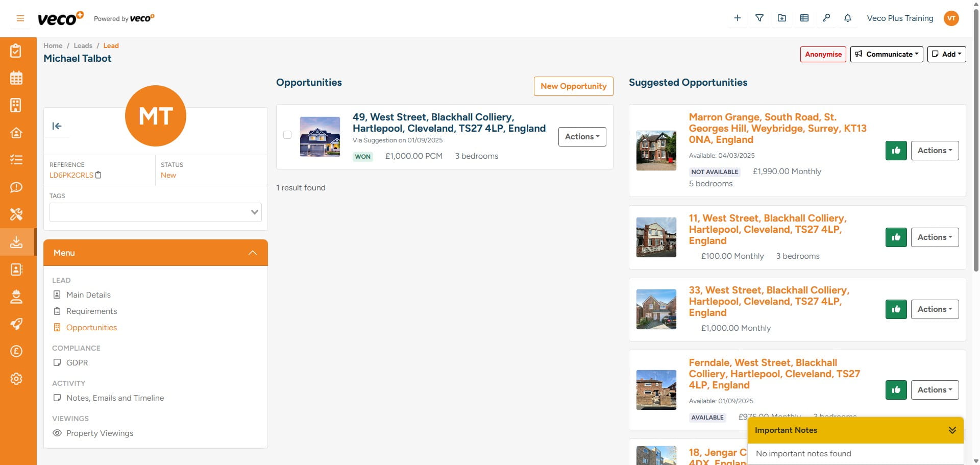Open the notifications bell in the top toolbar
This screenshot has width=980, height=465.
(847, 18)
